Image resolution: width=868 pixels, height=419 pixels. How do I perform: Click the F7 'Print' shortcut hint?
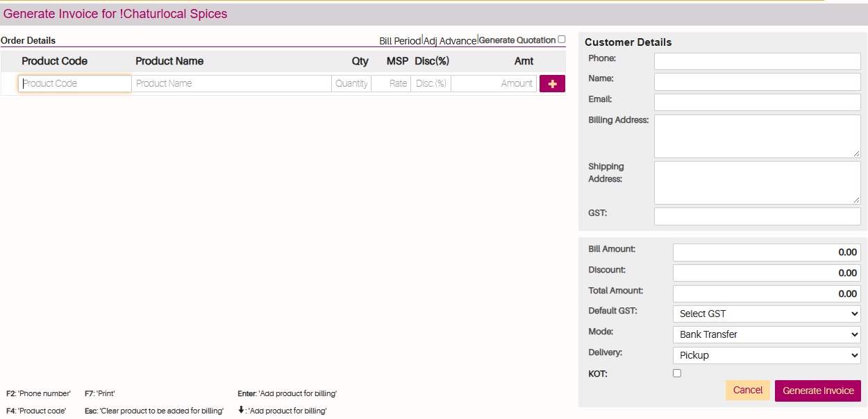(x=99, y=394)
